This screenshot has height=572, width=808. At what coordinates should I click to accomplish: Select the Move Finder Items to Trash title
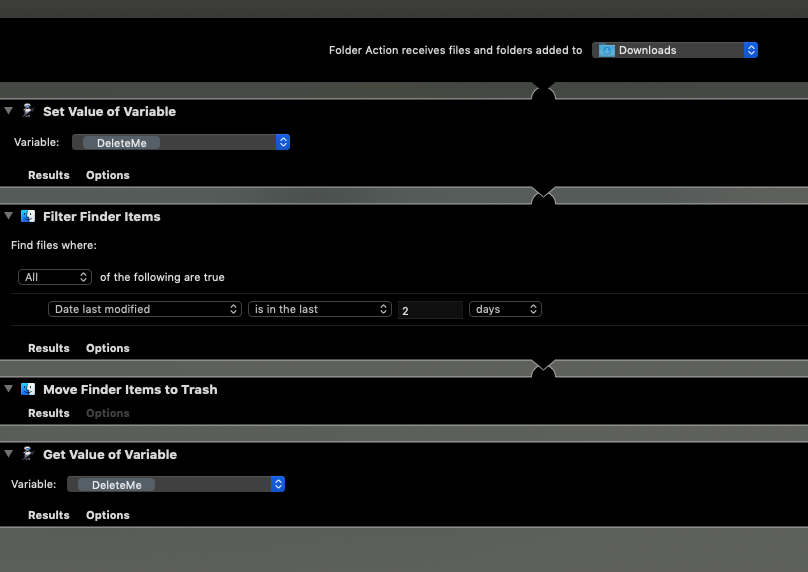pos(130,390)
